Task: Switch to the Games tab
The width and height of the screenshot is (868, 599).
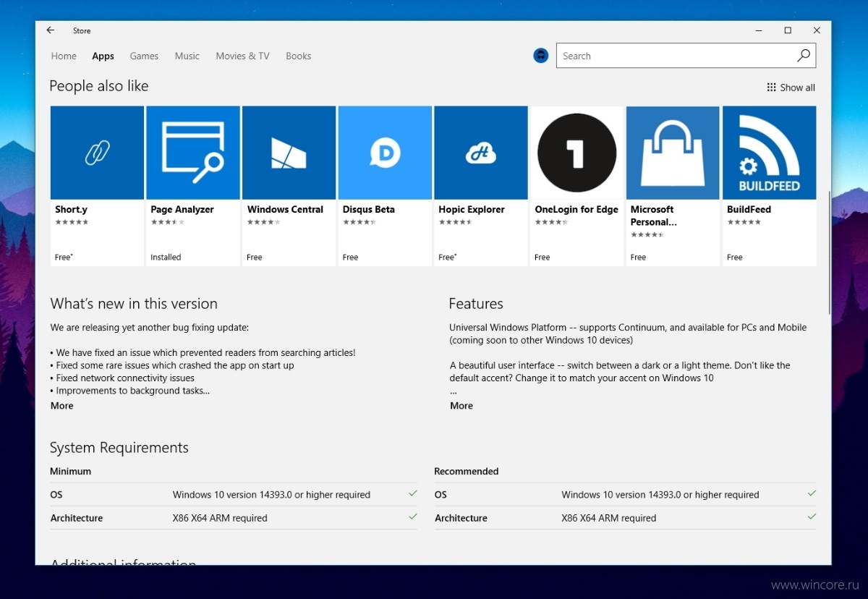Action: pos(144,56)
